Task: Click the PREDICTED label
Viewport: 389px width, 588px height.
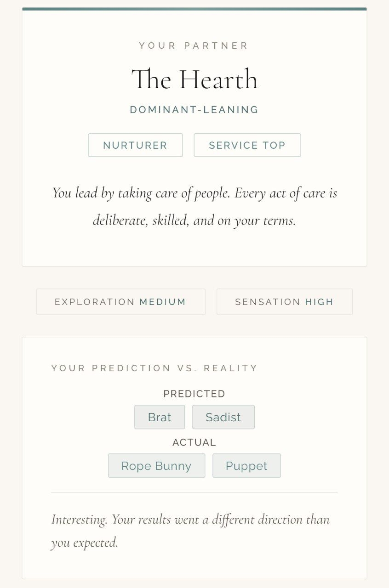Action: click(194, 394)
